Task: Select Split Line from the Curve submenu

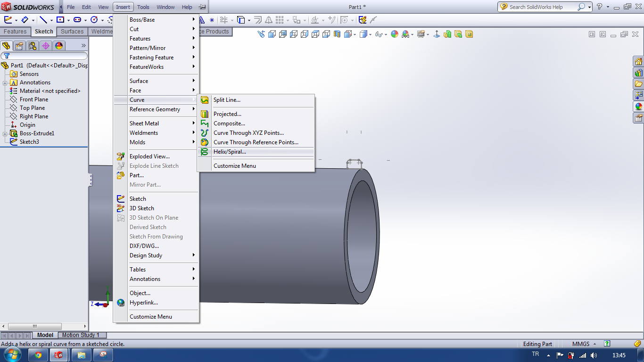Action: click(226, 100)
